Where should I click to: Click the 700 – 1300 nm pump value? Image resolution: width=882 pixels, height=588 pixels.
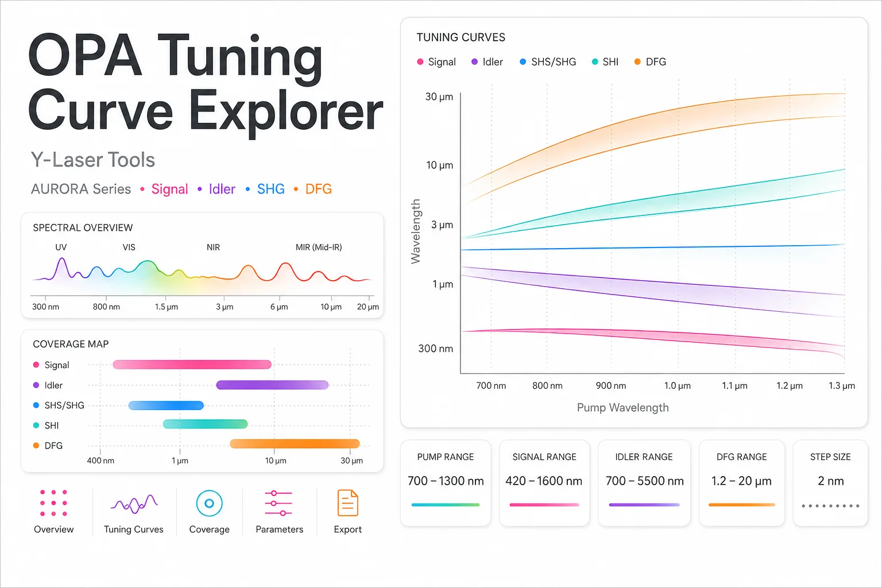click(x=446, y=481)
